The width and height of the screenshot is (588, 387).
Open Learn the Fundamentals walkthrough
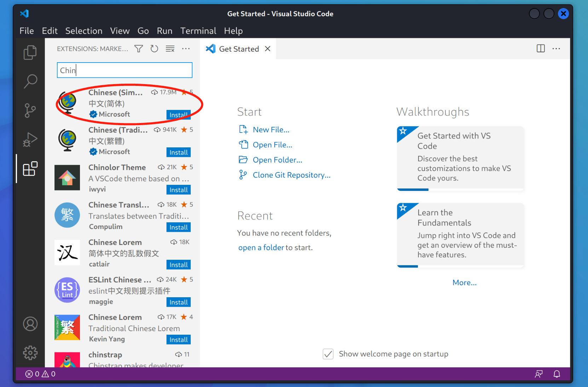click(460, 235)
